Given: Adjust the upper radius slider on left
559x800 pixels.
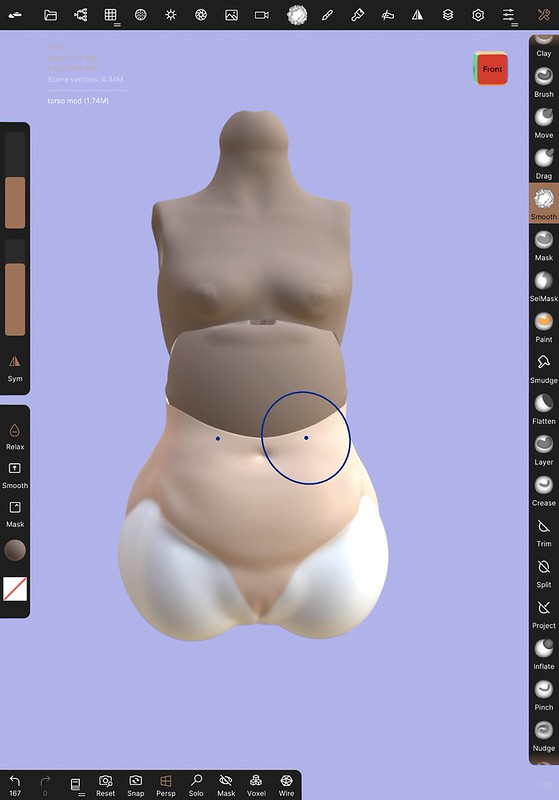Looking at the screenshot, I should pyautogui.click(x=15, y=180).
